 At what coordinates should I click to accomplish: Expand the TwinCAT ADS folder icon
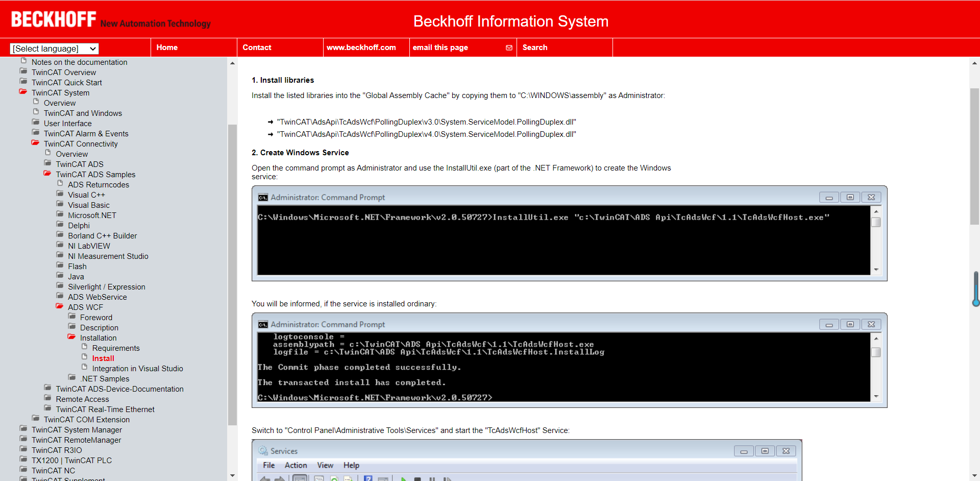48,163
